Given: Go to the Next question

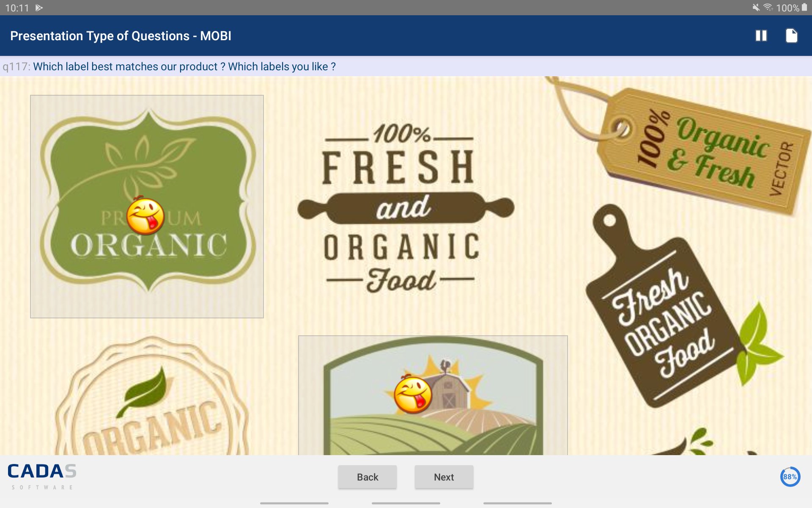Looking at the screenshot, I should coord(444,477).
